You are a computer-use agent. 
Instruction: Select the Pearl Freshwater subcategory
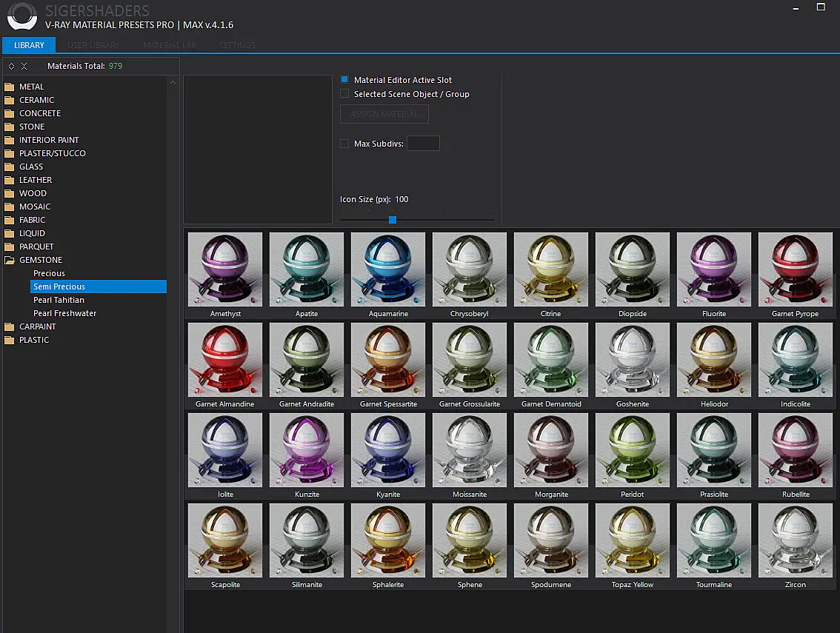coord(65,313)
